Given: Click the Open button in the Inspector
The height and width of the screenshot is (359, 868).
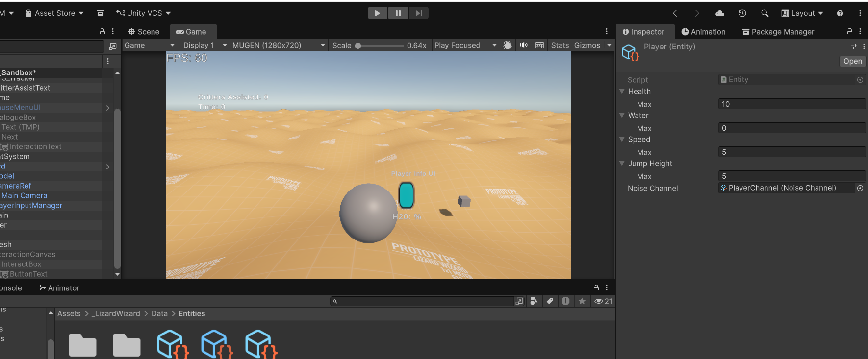Looking at the screenshot, I should [x=853, y=61].
